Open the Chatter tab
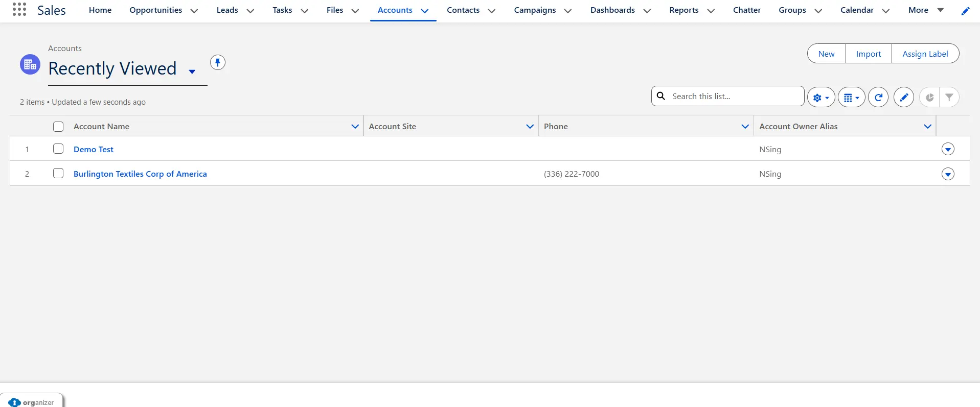The image size is (980, 407). [747, 10]
